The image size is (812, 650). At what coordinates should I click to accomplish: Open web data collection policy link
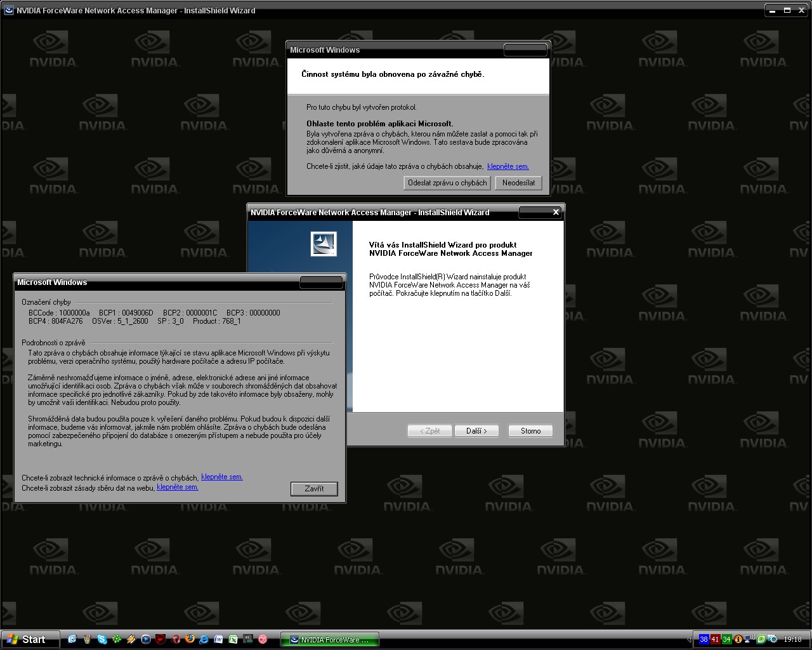[178, 487]
